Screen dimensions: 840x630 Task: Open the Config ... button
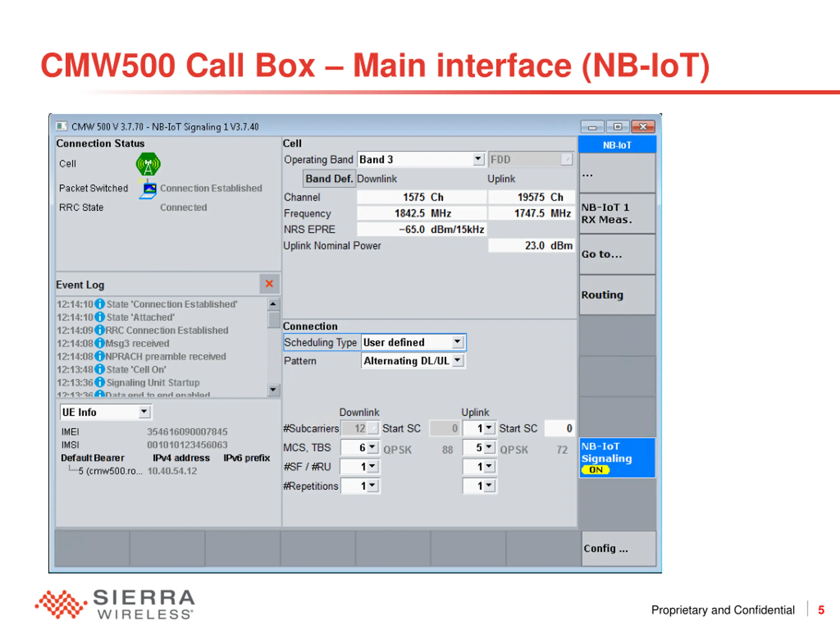[x=618, y=548]
